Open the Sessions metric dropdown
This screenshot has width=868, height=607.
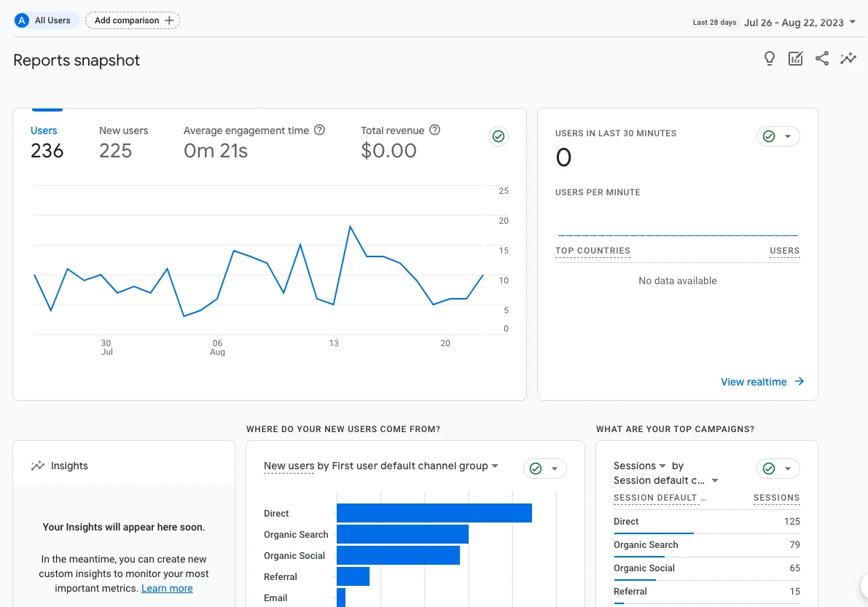tap(662, 466)
